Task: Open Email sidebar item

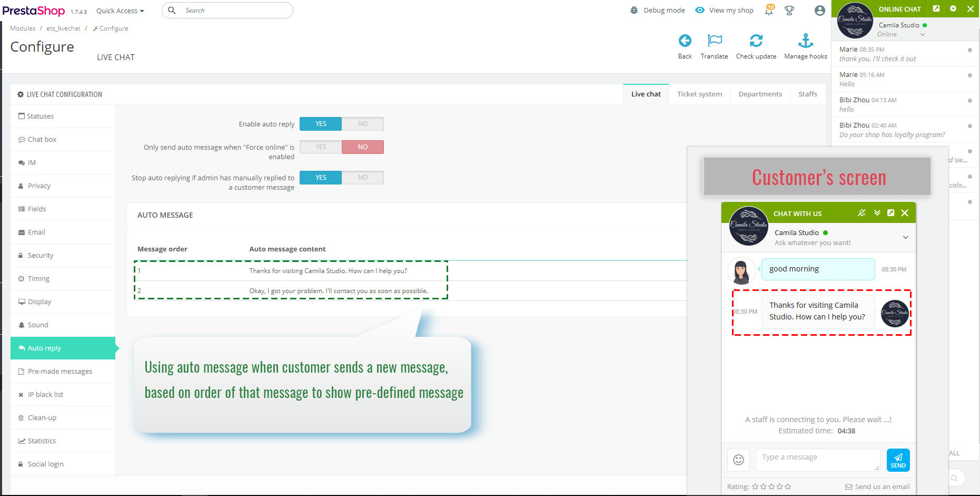Action: click(63, 232)
